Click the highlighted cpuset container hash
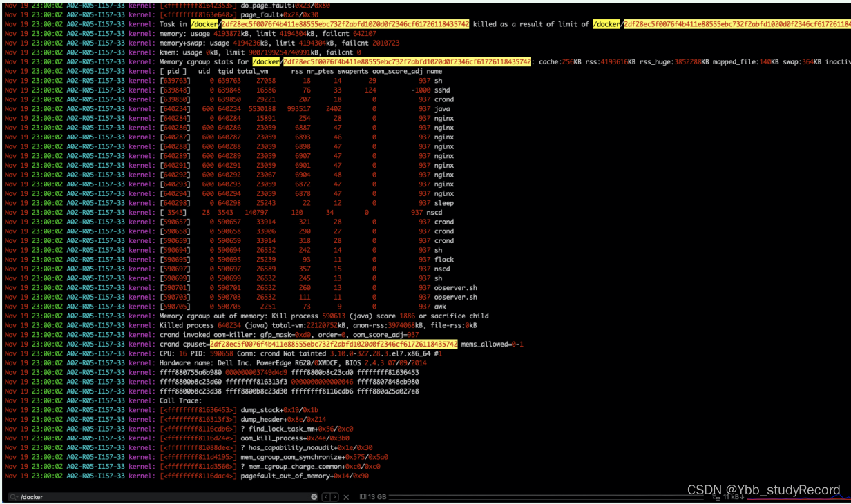The image size is (851, 504). pyautogui.click(x=334, y=344)
